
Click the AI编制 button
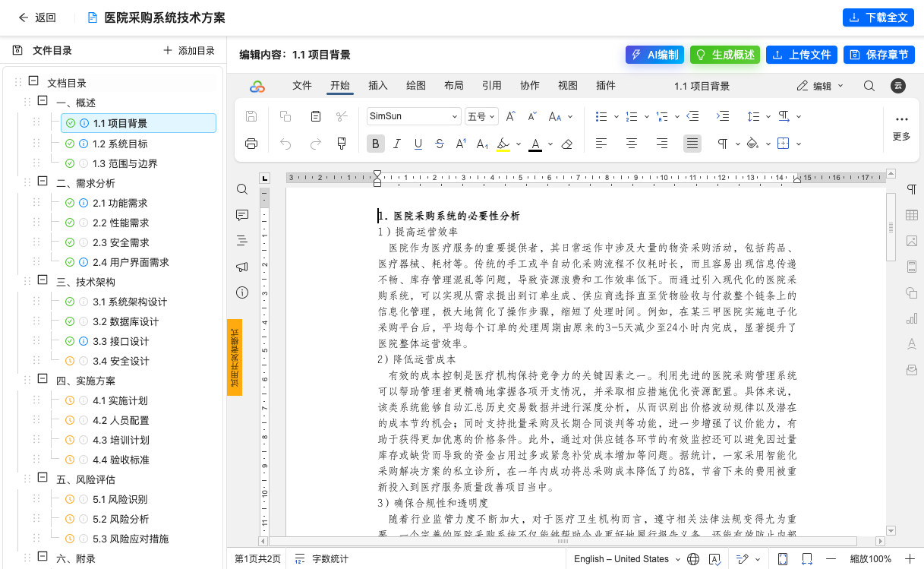654,54
